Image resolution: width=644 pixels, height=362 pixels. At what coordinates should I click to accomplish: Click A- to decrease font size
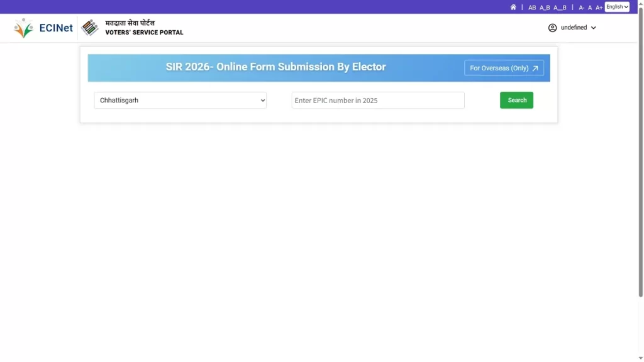582,7
